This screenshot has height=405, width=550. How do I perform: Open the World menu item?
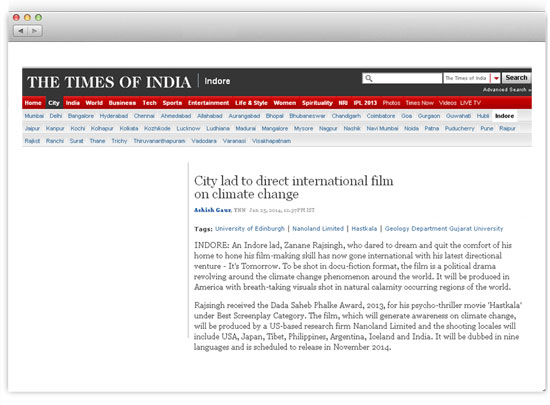point(94,103)
